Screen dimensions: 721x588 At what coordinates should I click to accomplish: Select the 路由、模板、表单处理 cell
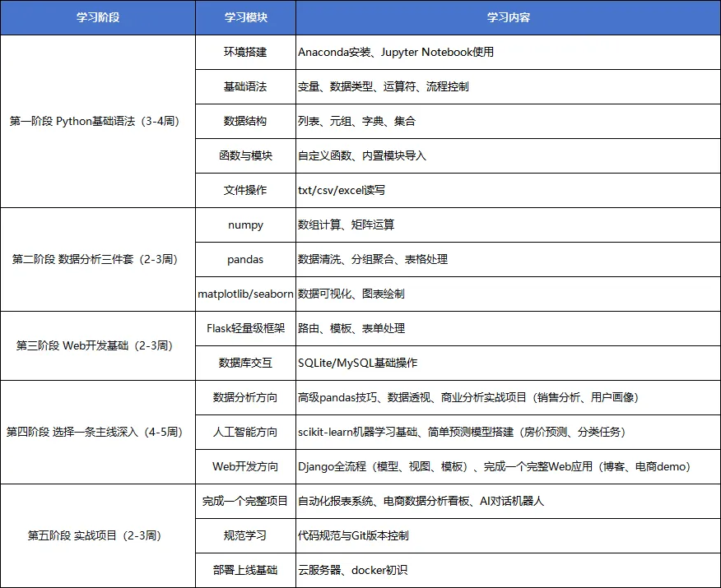tap(508, 328)
